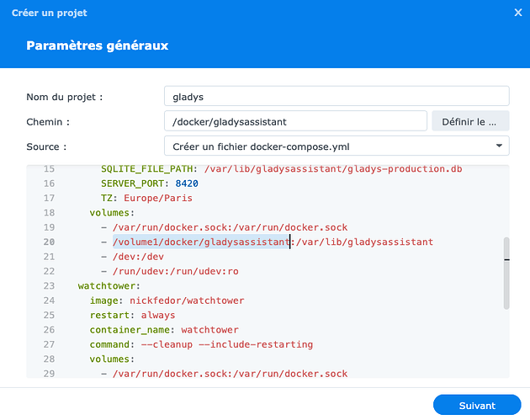The image size is (530, 420).
Task: Click the watchtower: service key on line 23
Action: click(x=109, y=285)
